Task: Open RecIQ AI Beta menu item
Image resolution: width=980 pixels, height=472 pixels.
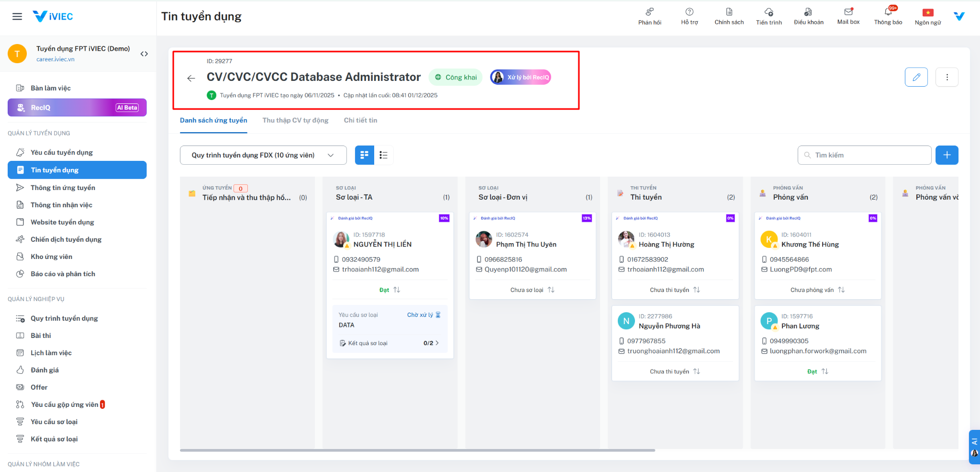Action: (77, 108)
